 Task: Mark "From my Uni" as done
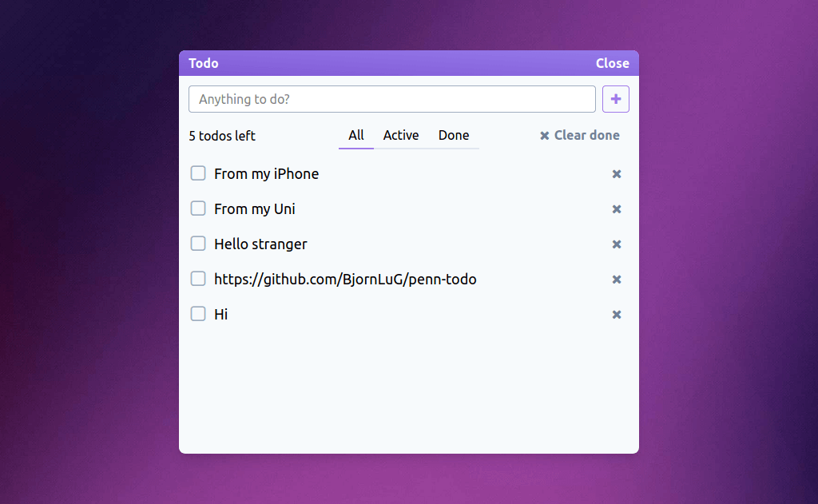[x=198, y=208]
